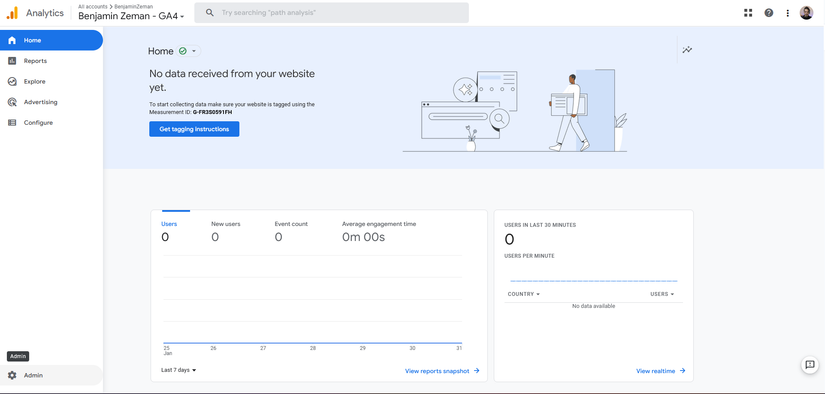Click Get tagging instructions button

(x=194, y=129)
